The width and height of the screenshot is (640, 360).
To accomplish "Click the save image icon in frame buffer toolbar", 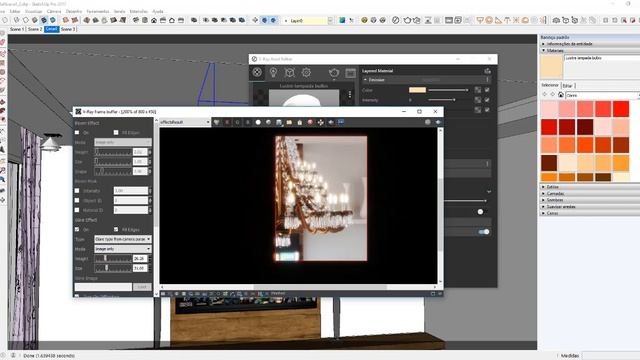I will (279, 122).
